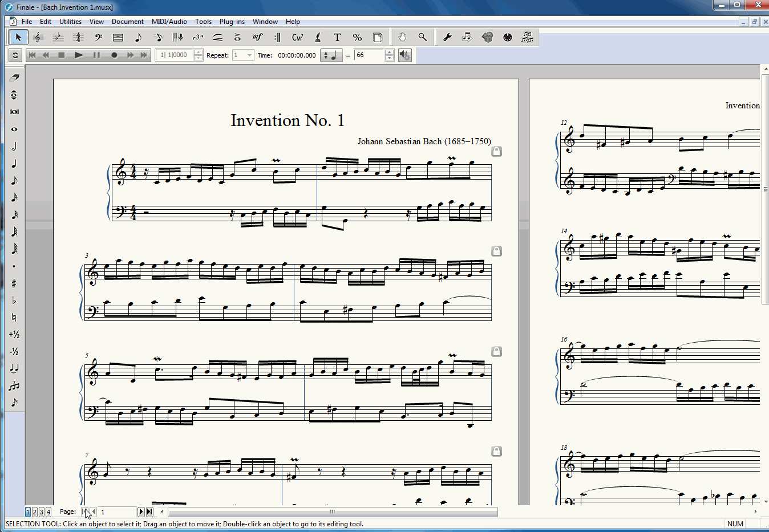Click the lower half step tool
Screen dimensions: 769x532
coord(14,352)
